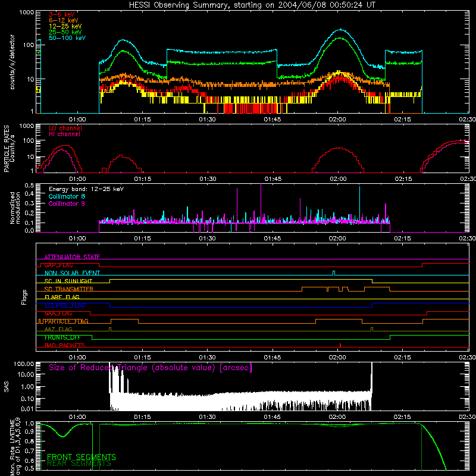Screen dimensions: 476x476
Task: Click the GAP_FLAG label
Action: (58, 265)
